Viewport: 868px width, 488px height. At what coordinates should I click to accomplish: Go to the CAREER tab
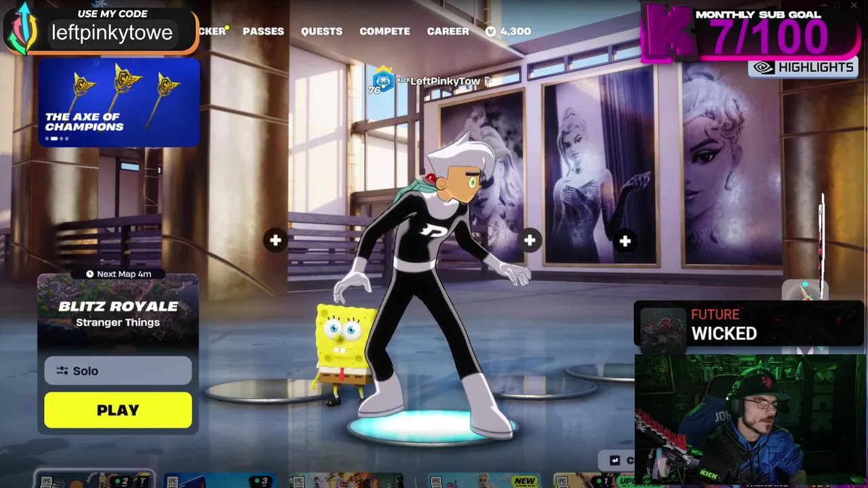(448, 31)
